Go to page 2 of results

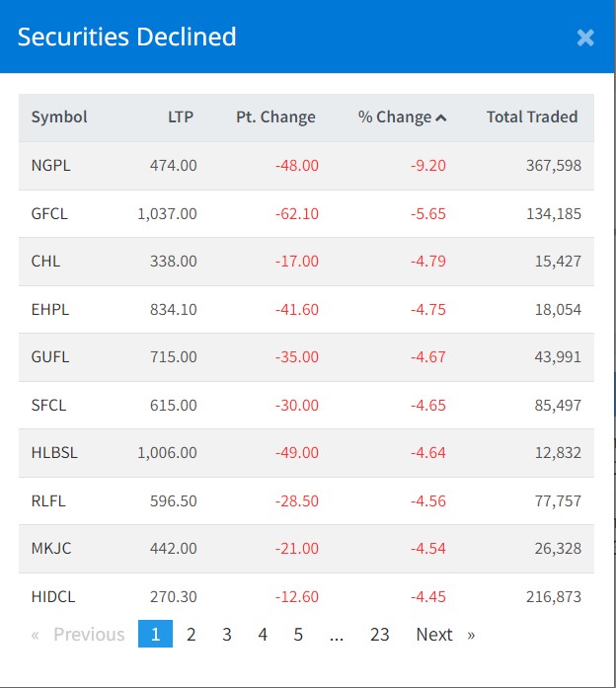click(192, 635)
